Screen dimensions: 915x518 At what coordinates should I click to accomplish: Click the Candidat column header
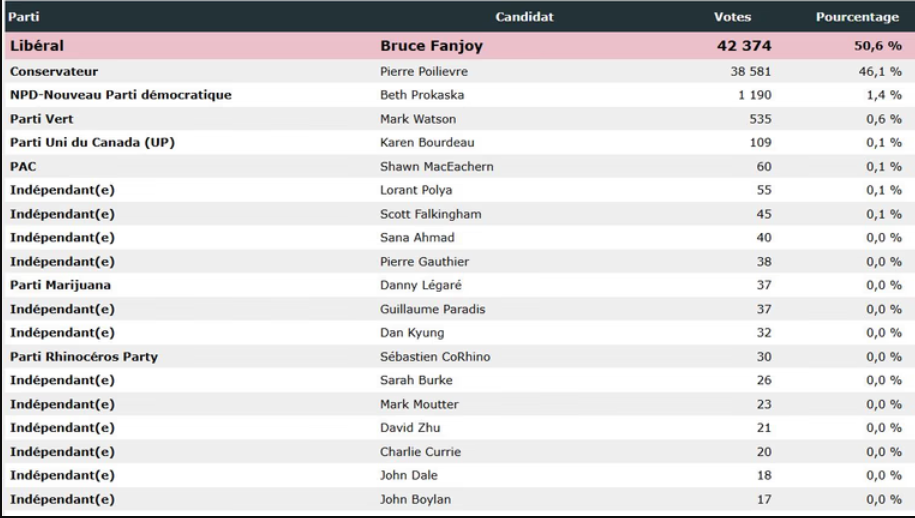click(526, 18)
